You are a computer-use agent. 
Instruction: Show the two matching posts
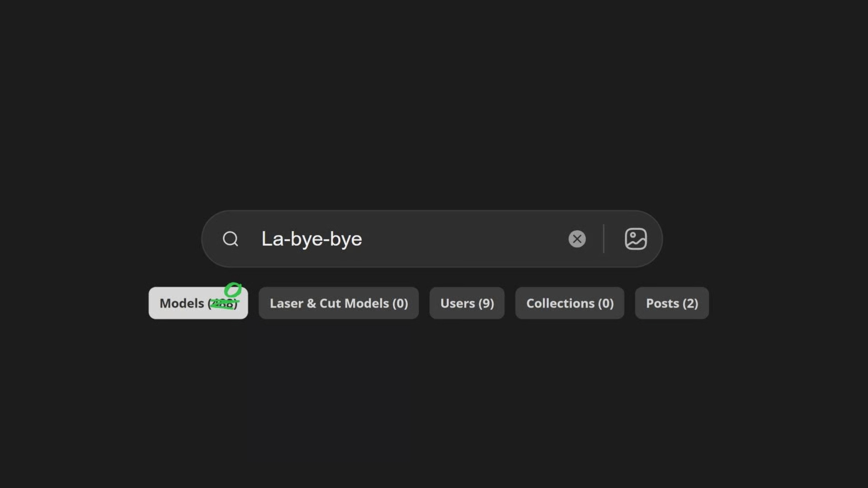672,303
